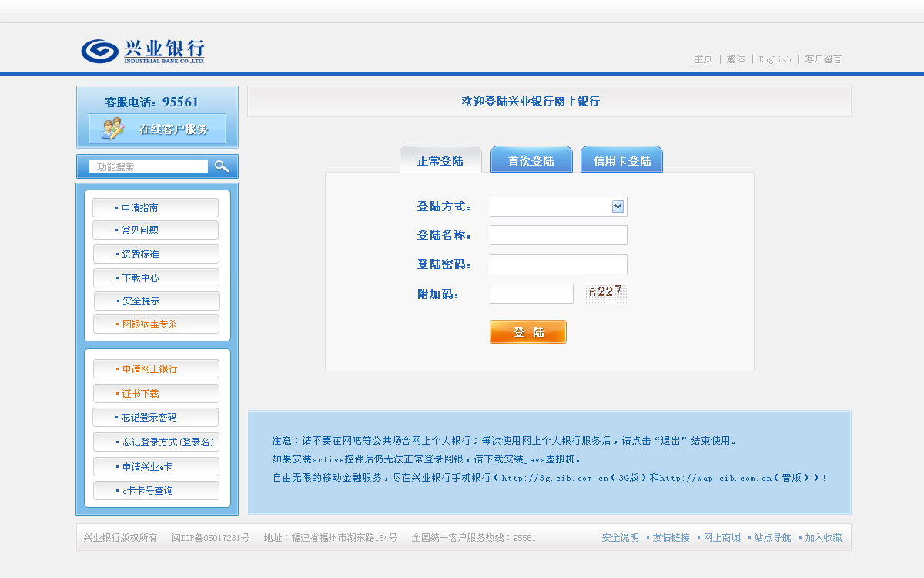Click the 兴业银行版权所有 footer text

click(x=120, y=538)
